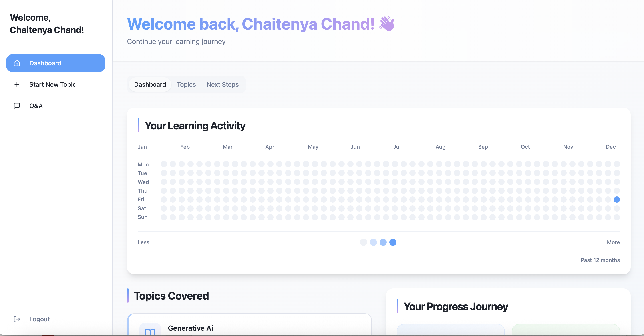Click the book icon on Generative Ai card
This screenshot has height=336, width=644.
pos(150,331)
